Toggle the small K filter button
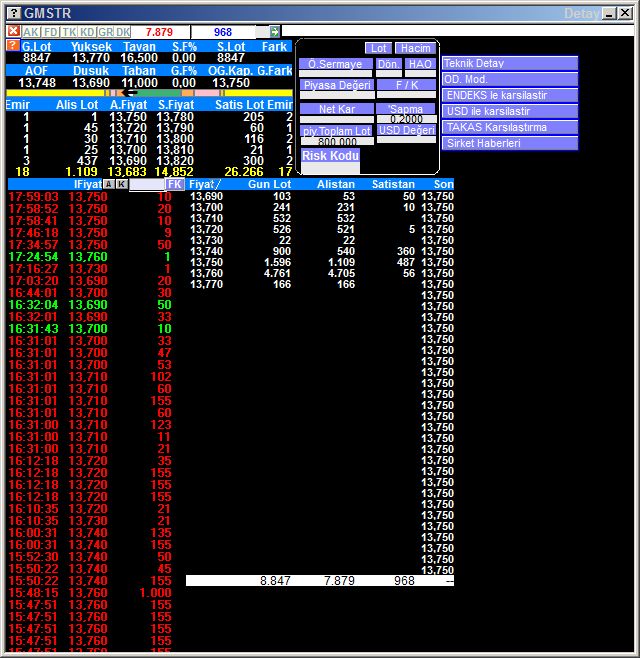Viewport: 640px width, 658px height. 121,184
